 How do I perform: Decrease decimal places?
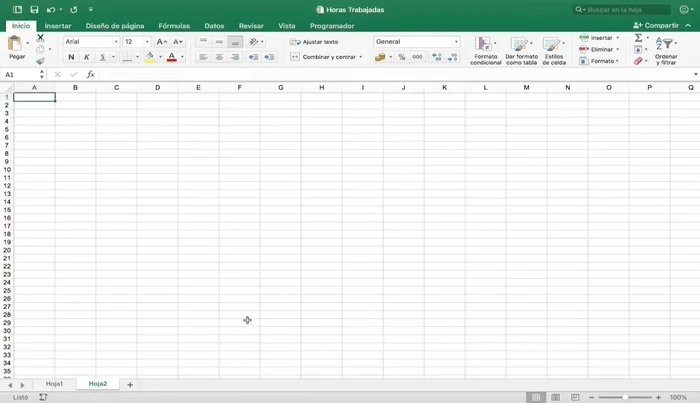(x=453, y=57)
